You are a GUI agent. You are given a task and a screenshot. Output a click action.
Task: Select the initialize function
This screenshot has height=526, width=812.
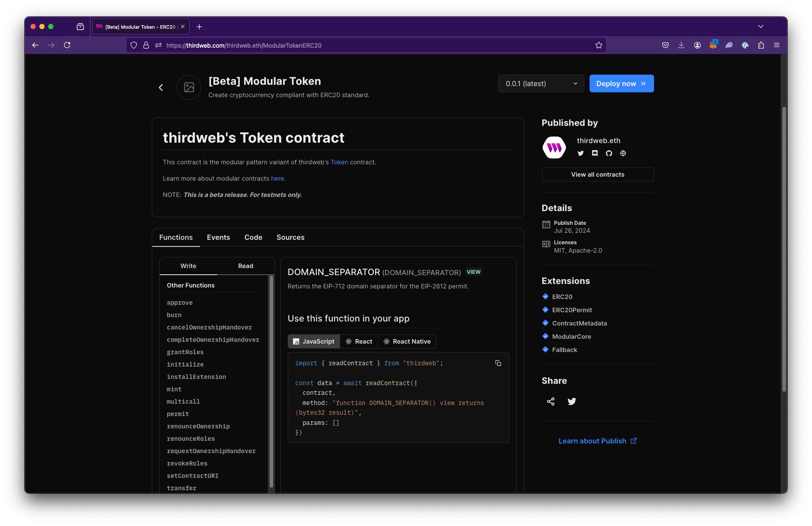coord(185,364)
